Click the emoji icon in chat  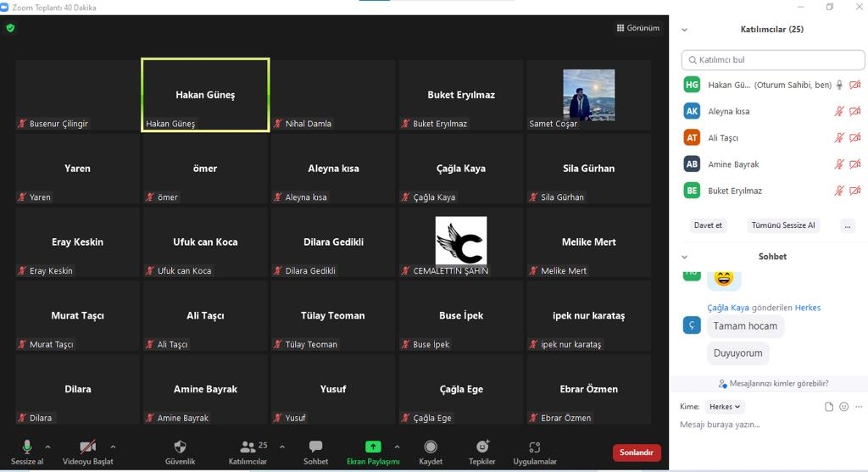[x=844, y=407]
